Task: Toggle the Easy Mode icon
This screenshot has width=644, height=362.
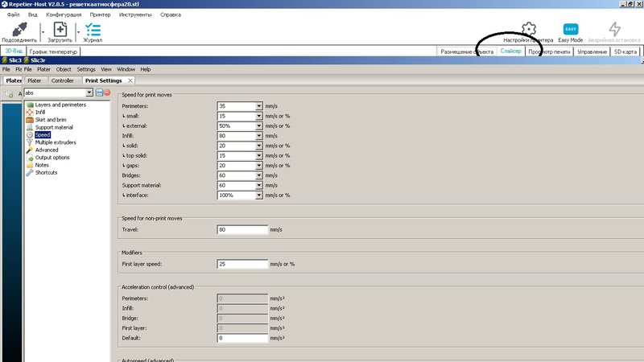Action: click(x=570, y=30)
